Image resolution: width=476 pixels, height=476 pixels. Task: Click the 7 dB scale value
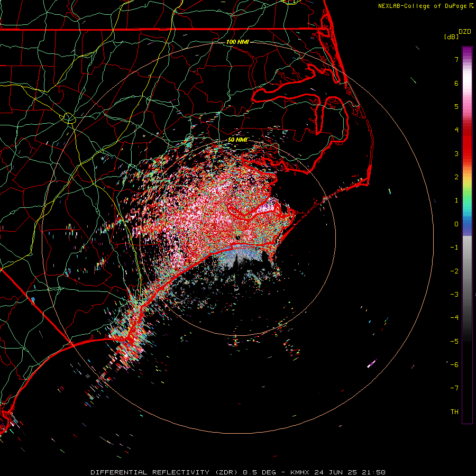pyautogui.click(x=456, y=59)
